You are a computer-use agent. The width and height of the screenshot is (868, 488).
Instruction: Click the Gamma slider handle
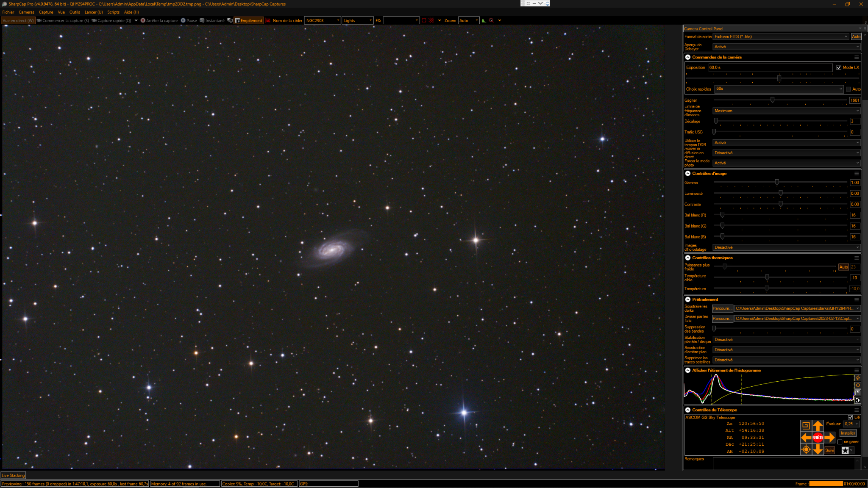point(777,182)
